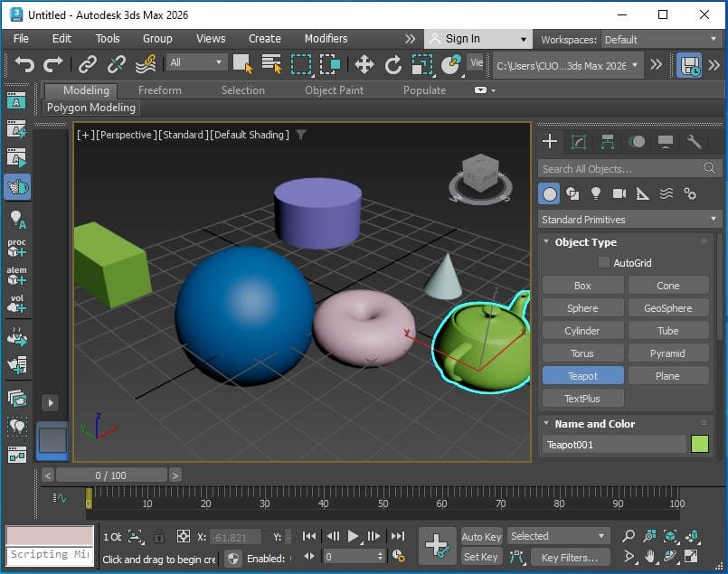Viewport: 728px width, 574px height.
Task: Click the GeoSphere button
Action: (x=668, y=308)
